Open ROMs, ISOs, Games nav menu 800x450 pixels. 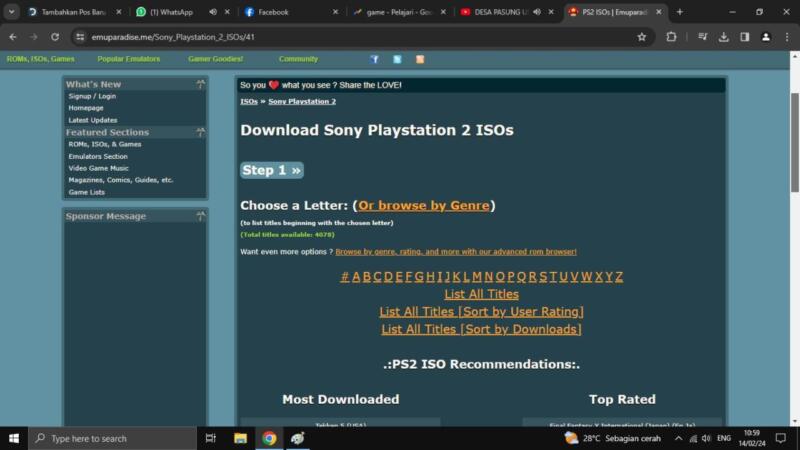pyautogui.click(x=40, y=59)
